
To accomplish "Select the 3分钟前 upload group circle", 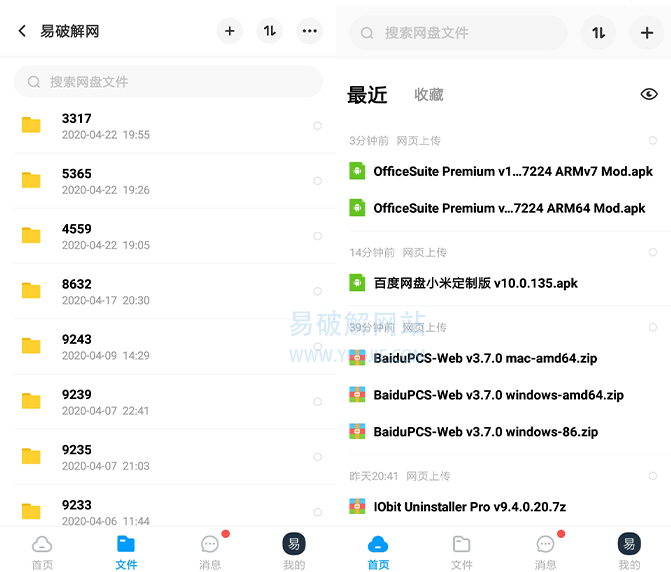I will (653, 141).
